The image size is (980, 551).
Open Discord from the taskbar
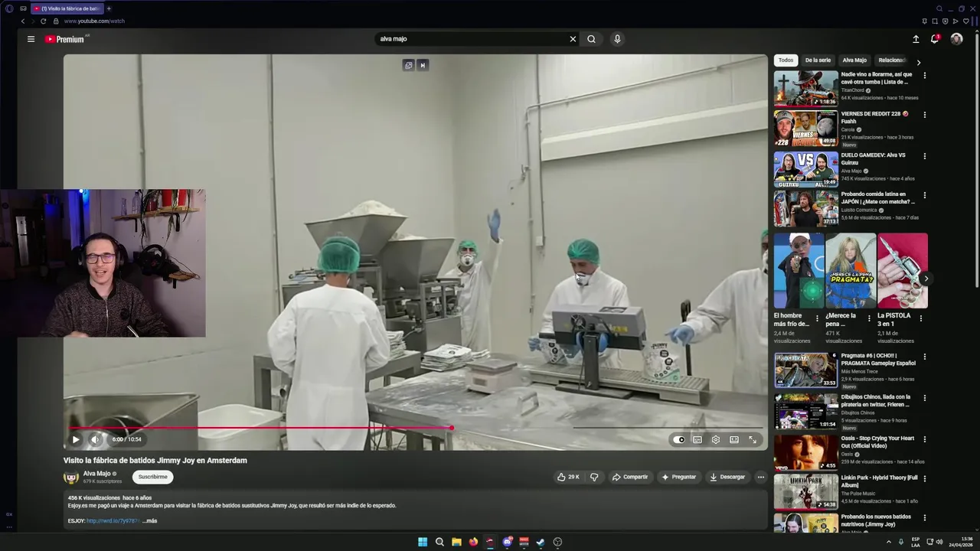click(507, 542)
